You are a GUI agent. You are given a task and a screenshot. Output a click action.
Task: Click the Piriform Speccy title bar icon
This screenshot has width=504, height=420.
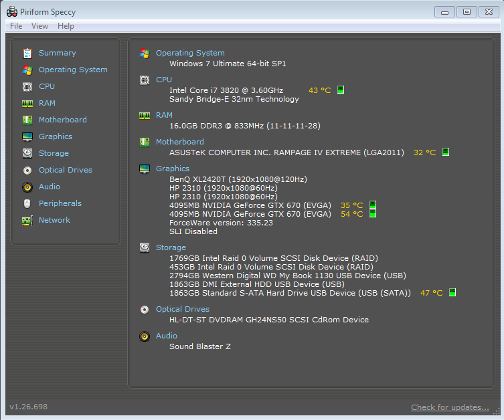coord(12,12)
